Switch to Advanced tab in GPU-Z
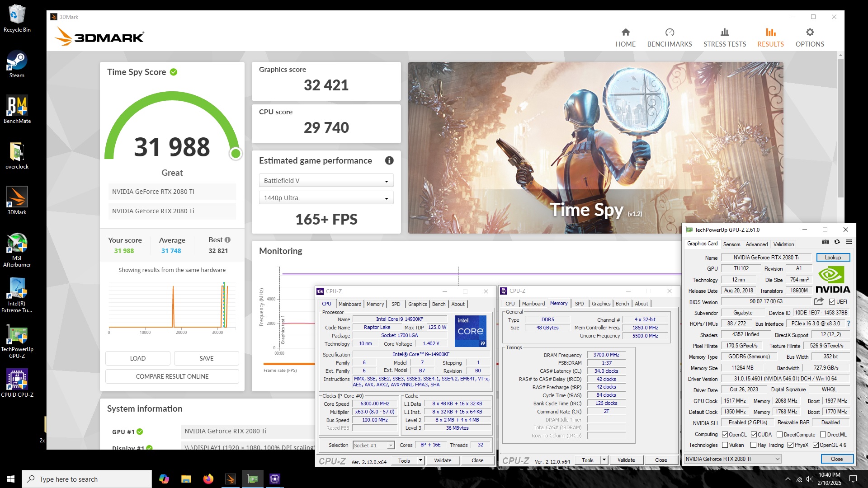This screenshot has height=488, width=868. pos(757,244)
